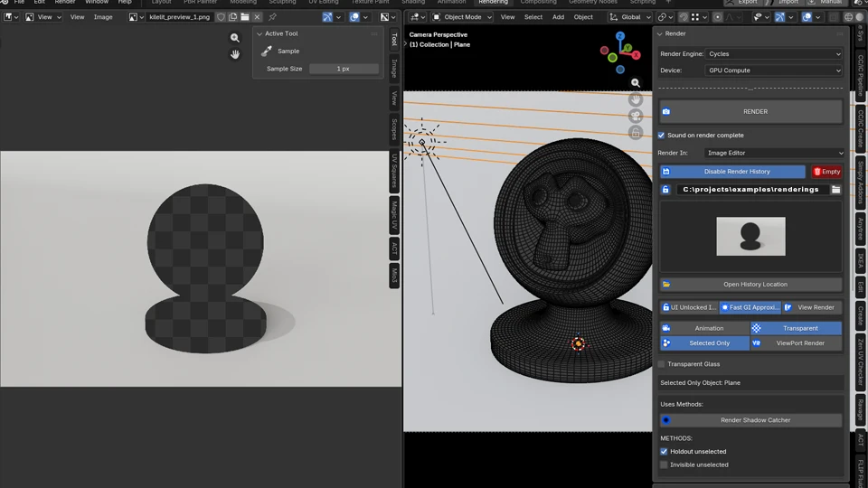Expand the Object Mode dropdown
Viewport: 868px width, 488px height.
tap(462, 17)
